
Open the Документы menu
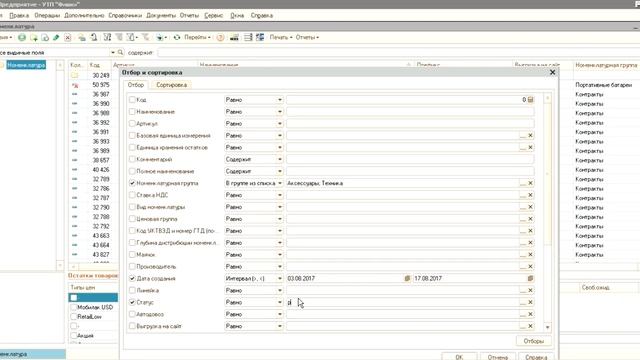tap(161, 16)
